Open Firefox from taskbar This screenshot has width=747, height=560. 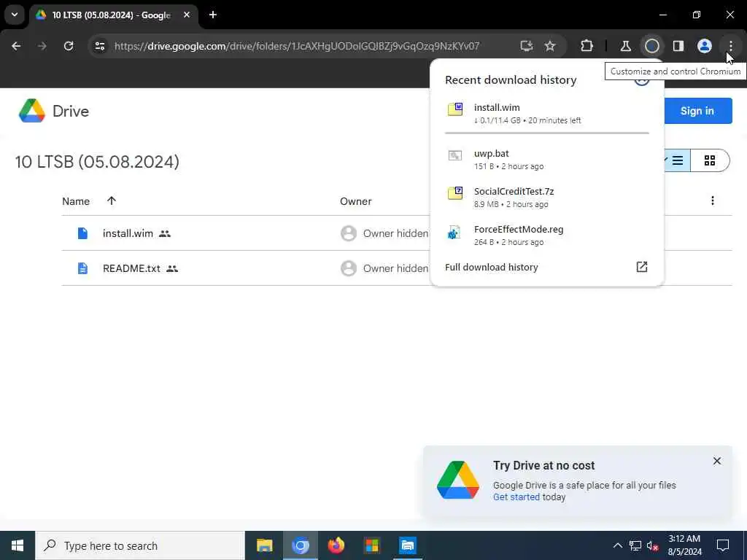[x=336, y=545]
